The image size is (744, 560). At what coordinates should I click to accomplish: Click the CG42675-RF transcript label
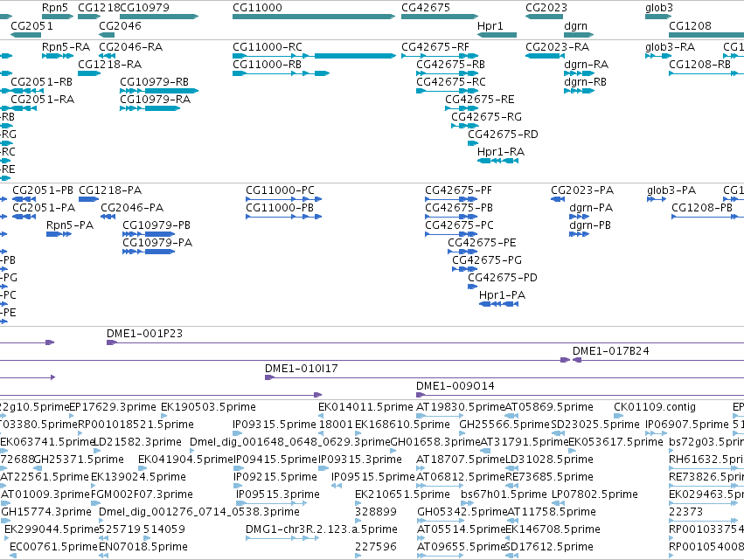[435, 47]
